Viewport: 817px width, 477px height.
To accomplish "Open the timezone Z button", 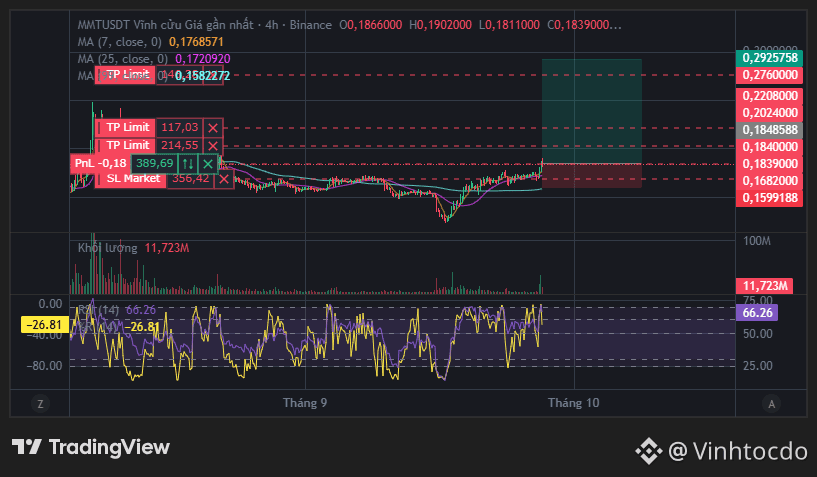I will [x=40, y=403].
